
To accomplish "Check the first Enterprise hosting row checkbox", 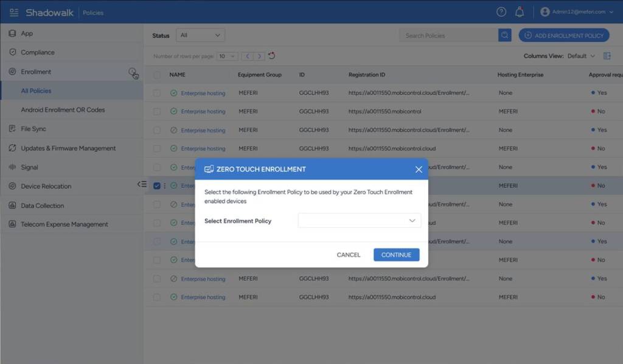I will tap(157, 93).
